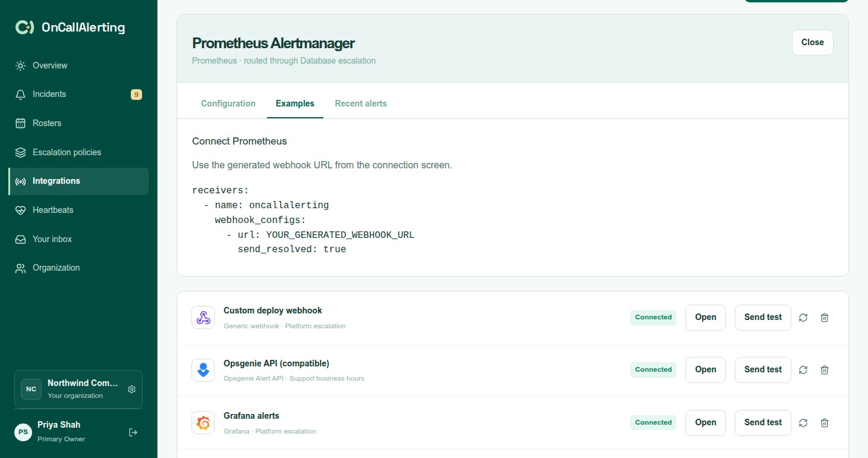Open the Grafana alerts integration

(706, 422)
